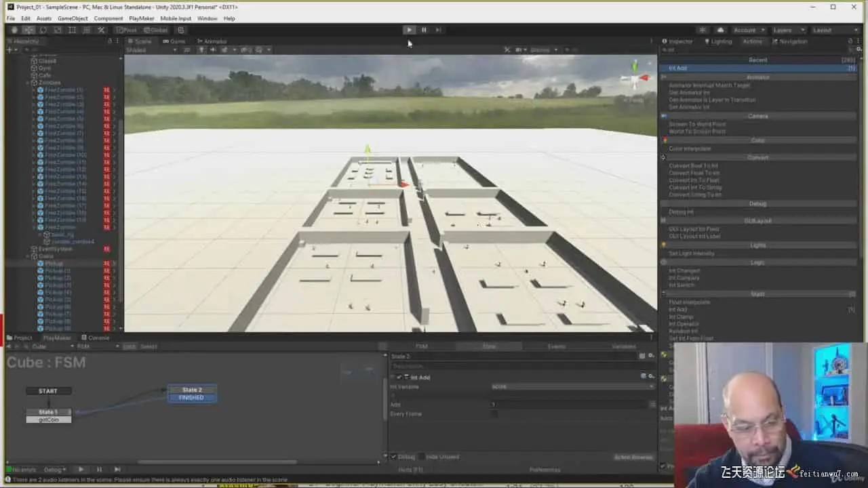Viewport: 868px width, 488px height.
Task: Switch to the Game tab
Action: pyautogui.click(x=173, y=41)
